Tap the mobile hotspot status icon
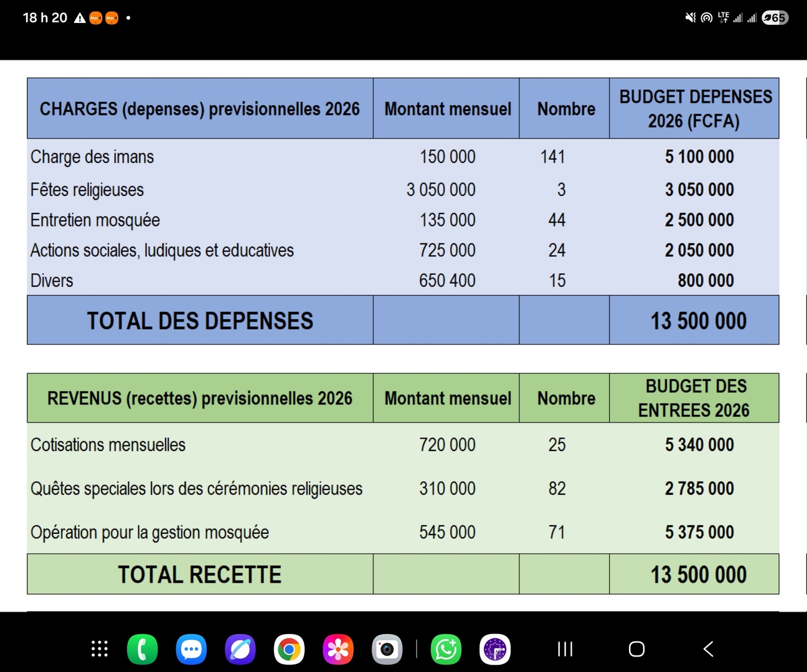 coord(706,18)
